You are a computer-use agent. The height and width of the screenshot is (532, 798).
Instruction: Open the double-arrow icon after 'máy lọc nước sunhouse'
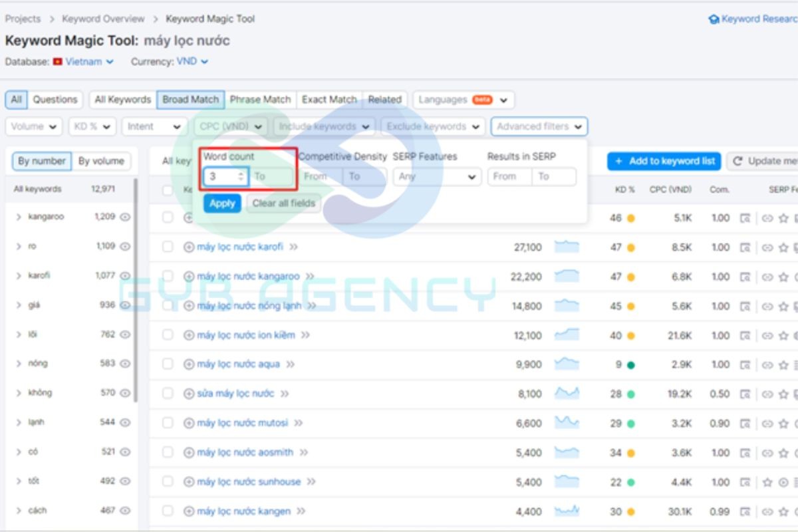tap(311, 481)
